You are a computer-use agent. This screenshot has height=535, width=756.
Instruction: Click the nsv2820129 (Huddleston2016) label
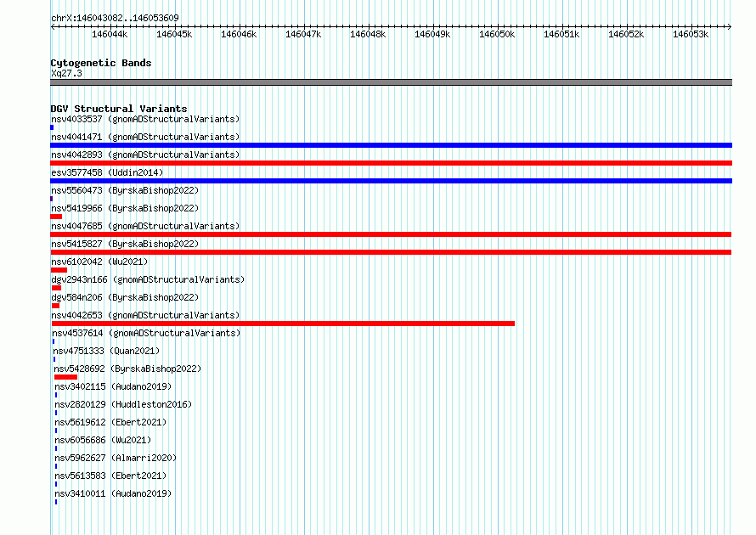123,404
